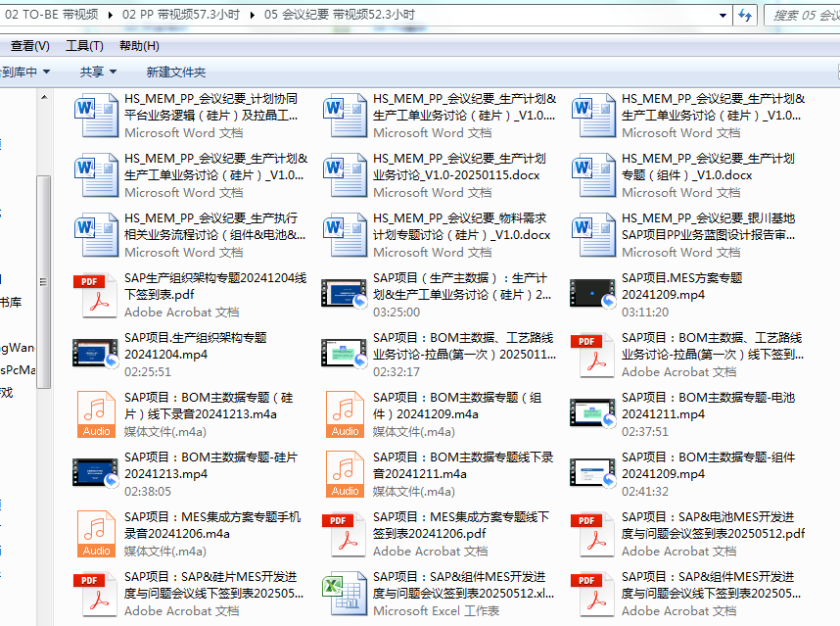Select the BOM主数据专题（硅片）线下录音20241213.m4a audio icon
The image size is (840, 626).
click(x=95, y=414)
